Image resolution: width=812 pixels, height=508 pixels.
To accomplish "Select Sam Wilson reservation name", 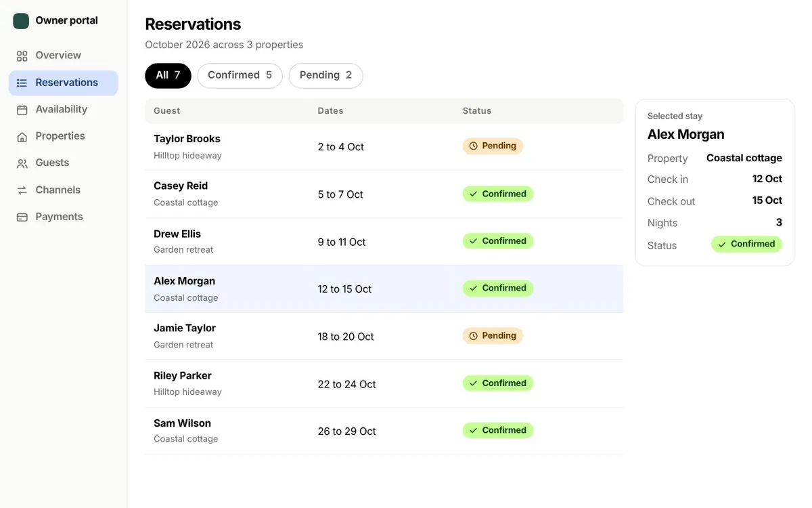I will [182, 423].
